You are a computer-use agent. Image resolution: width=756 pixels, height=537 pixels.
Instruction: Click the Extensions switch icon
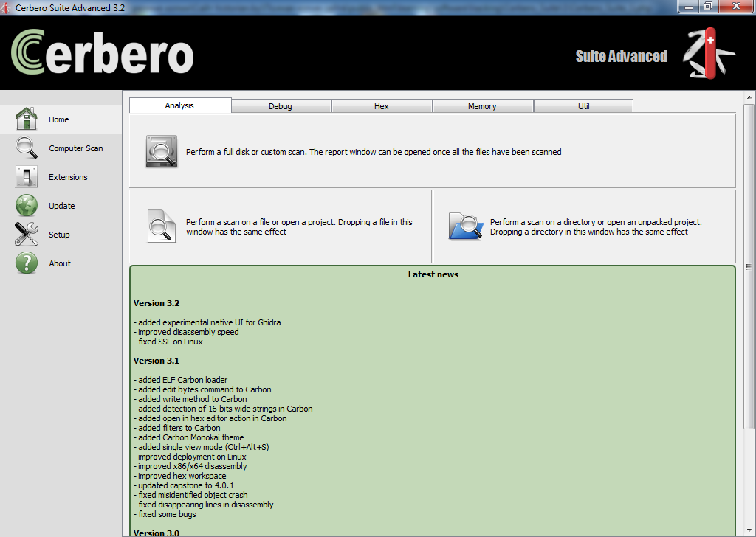27,176
